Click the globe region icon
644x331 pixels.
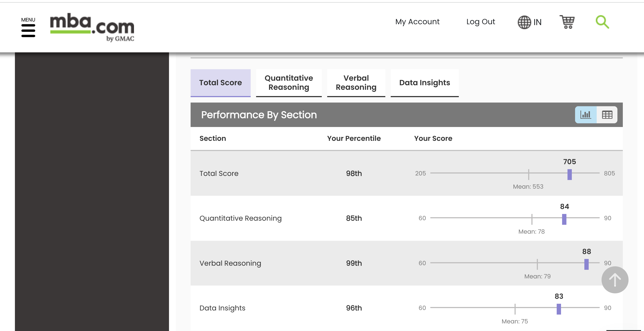[x=524, y=22]
